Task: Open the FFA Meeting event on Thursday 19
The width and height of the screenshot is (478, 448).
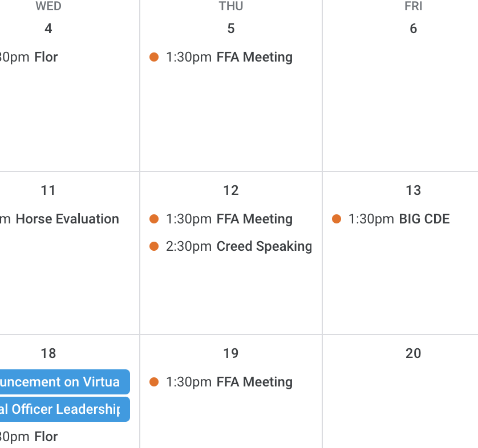Action: [x=229, y=382]
